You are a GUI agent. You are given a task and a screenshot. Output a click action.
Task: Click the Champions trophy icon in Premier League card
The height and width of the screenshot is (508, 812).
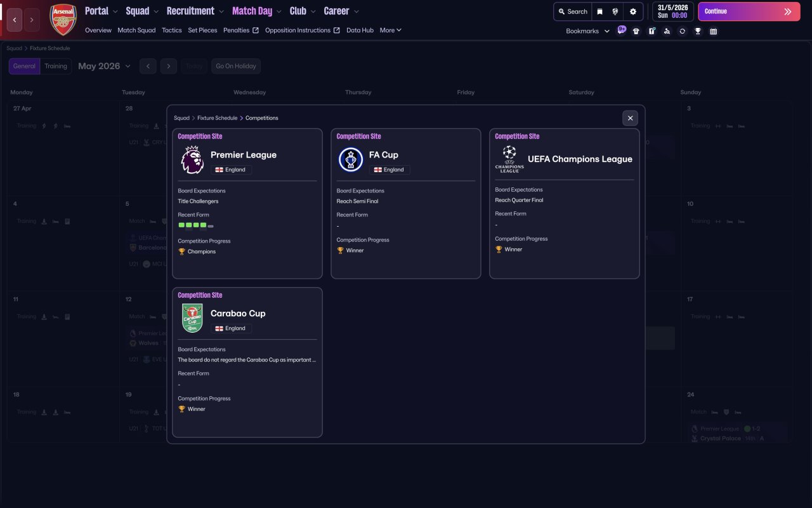[181, 251]
